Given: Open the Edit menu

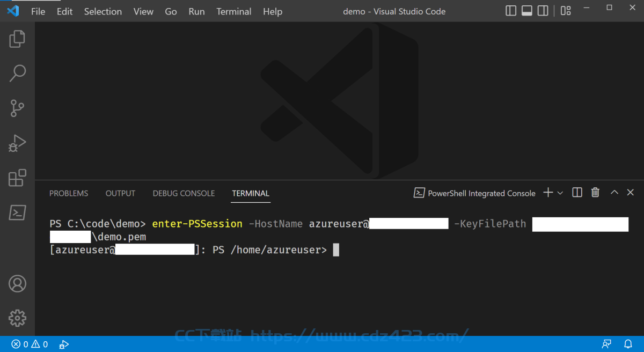Looking at the screenshot, I should (x=64, y=11).
